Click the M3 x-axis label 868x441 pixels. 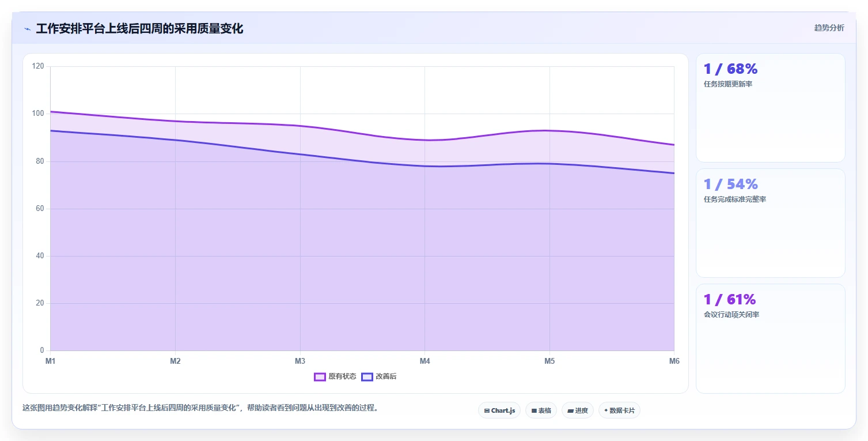[300, 361]
